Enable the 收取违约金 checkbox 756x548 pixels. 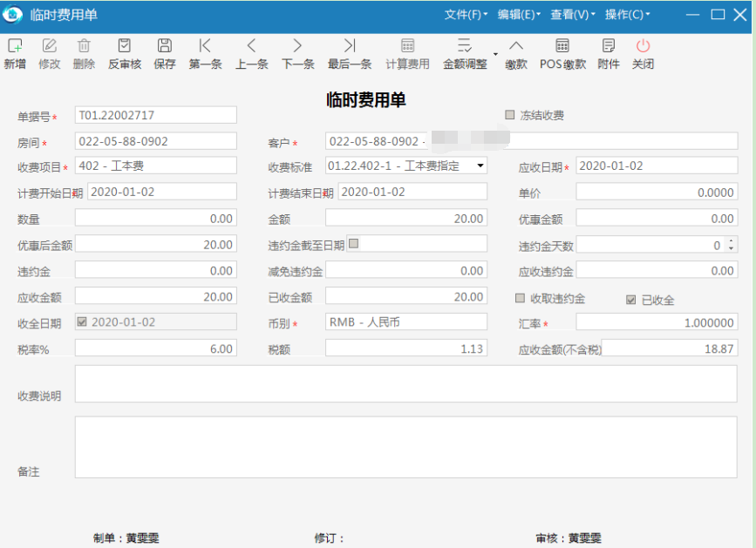520,298
